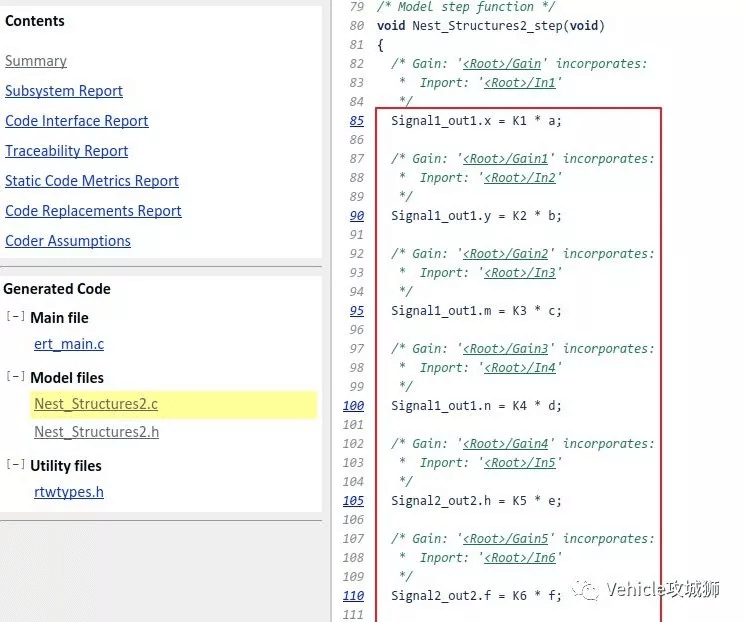Follow the <Root>/Gain block link

[502, 64]
